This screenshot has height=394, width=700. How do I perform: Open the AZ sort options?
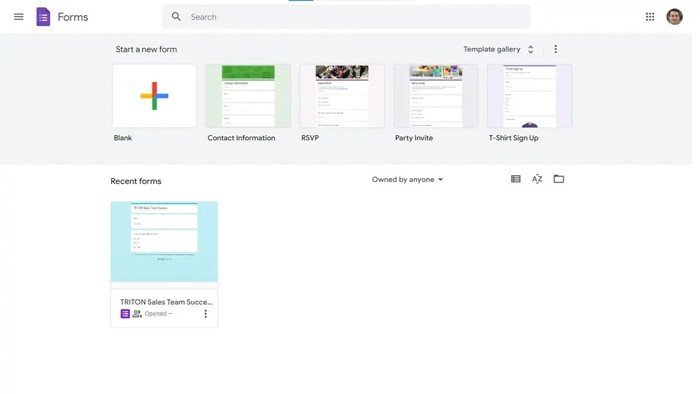537,179
